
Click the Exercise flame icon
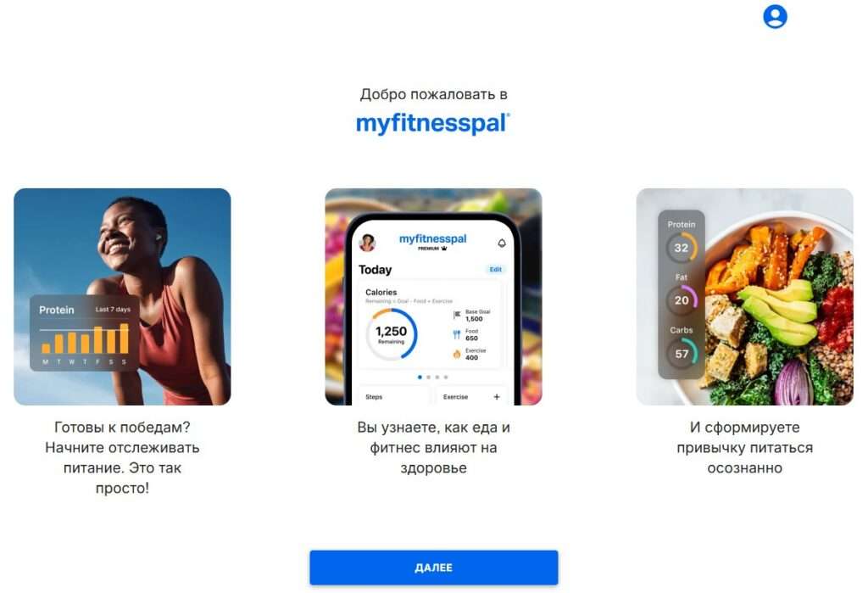[x=457, y=354]
